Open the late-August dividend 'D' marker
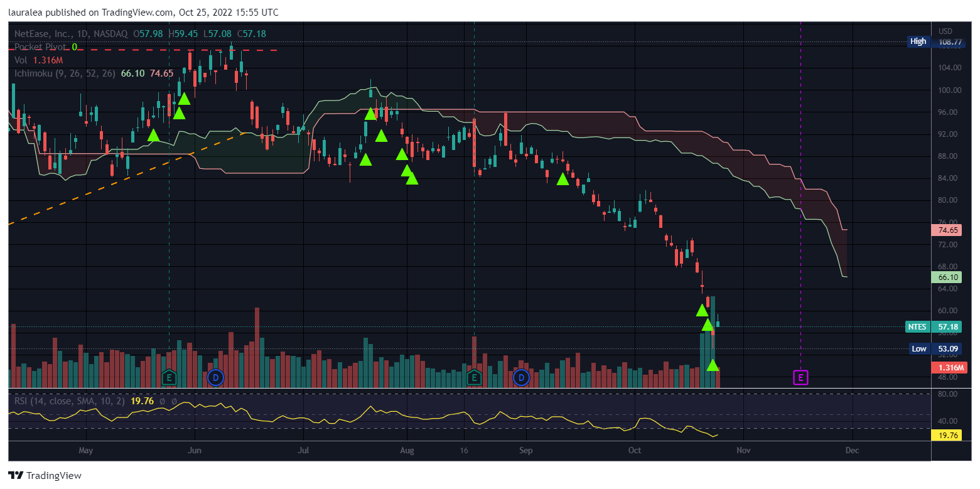 pyautogui.click(x=521, y=377)
